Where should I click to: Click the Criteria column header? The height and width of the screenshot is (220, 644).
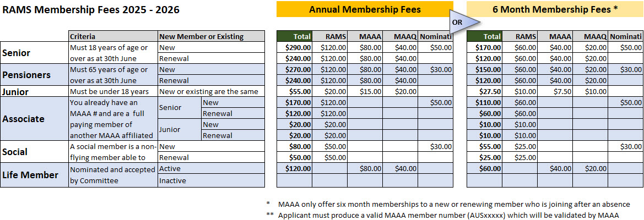tap(83, 36)
